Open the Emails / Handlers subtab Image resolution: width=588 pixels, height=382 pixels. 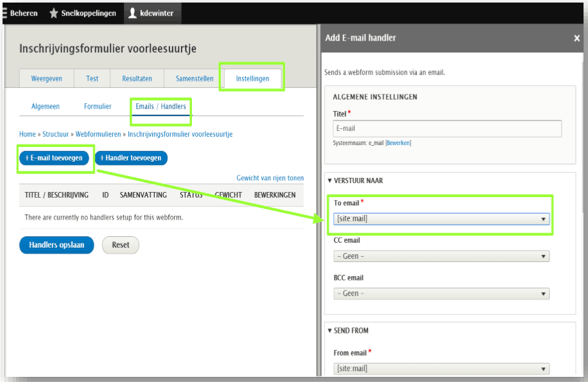click(x=160, y=107)
